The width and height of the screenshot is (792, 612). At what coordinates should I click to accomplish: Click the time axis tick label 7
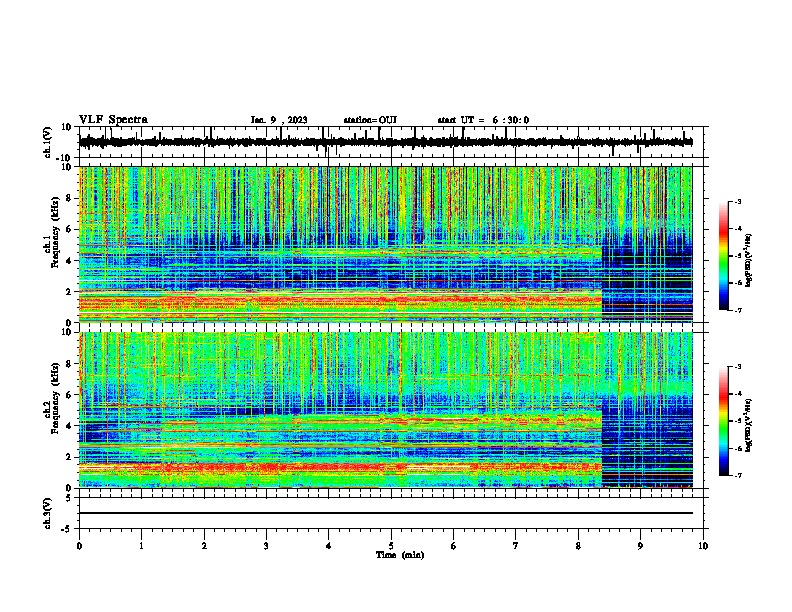(516, 546)
